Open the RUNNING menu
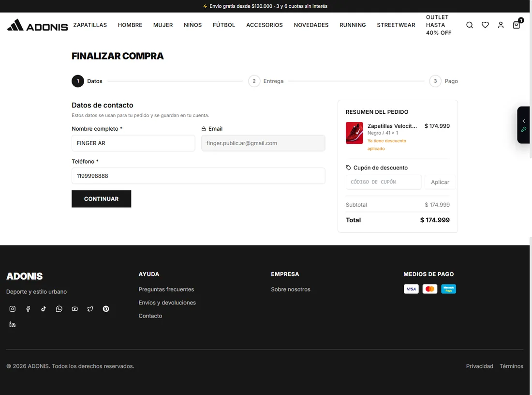Viewport: 532px width, 395px height. [353, 25]
